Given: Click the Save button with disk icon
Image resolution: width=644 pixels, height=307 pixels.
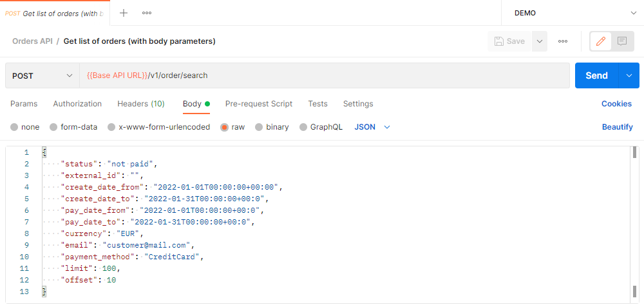Looking at the screenshot, I should (509, 41).
